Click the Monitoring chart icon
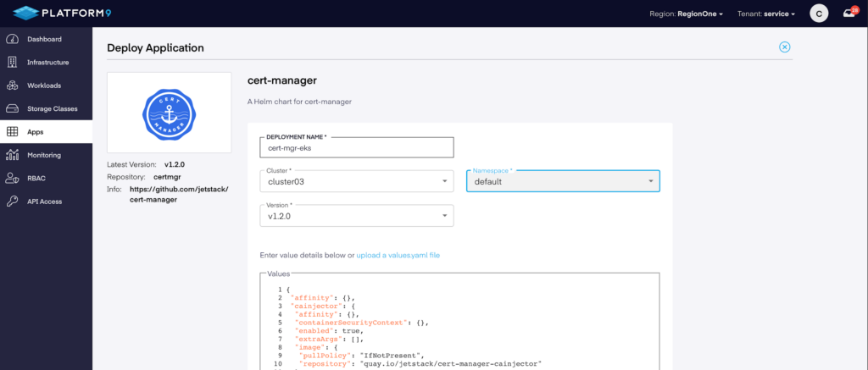The width and height of the screenshot is (868, 370). [12, 155]
